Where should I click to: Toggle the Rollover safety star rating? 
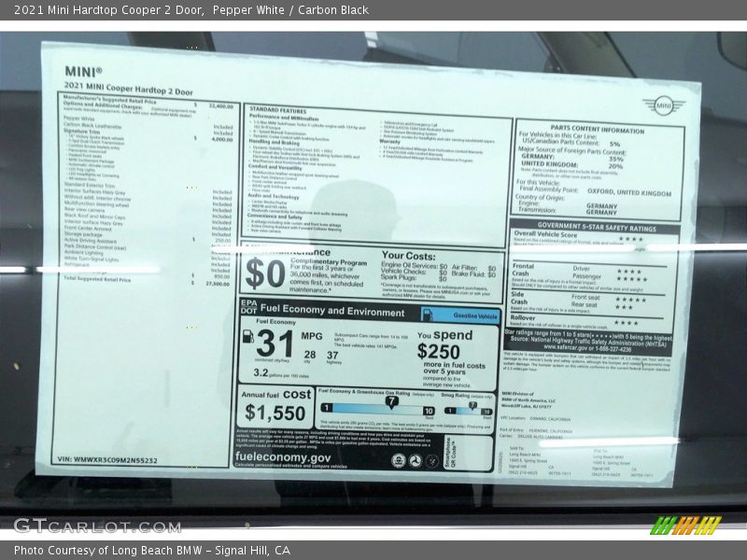(x=624, y=321)
